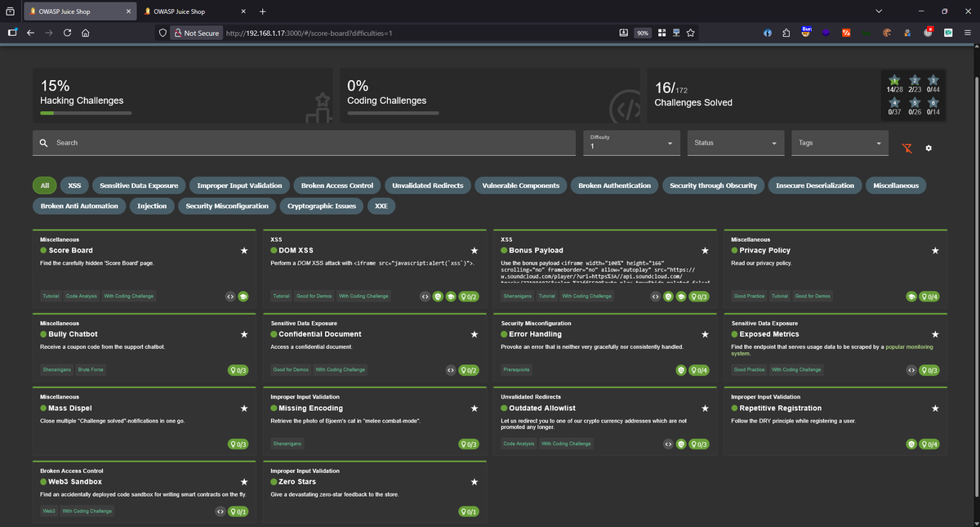This screenshot has width=980, height=527.
Task: Open coding challenge icon on Outdated Allowlist card
Action: click(668, 444)
